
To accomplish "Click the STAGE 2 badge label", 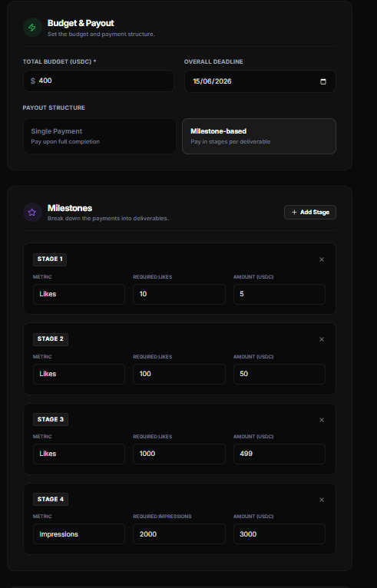I will (51, 339).
